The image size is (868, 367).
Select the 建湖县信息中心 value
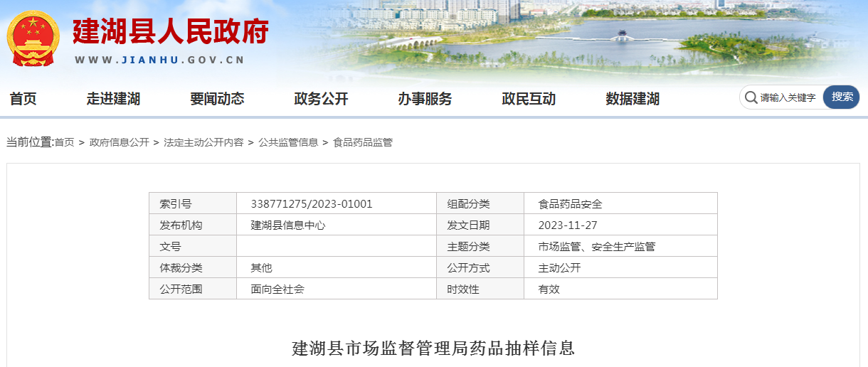pyautogui.click(x=288, y=225)
